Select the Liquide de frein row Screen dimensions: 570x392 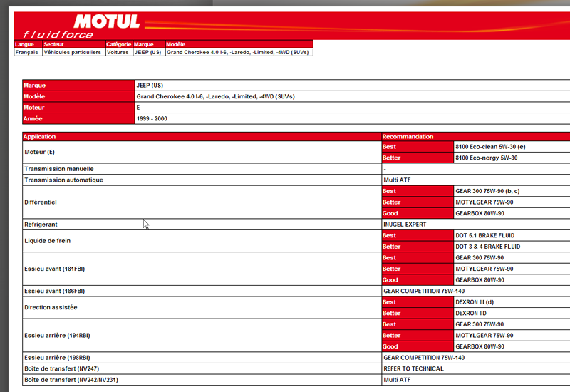202,241
